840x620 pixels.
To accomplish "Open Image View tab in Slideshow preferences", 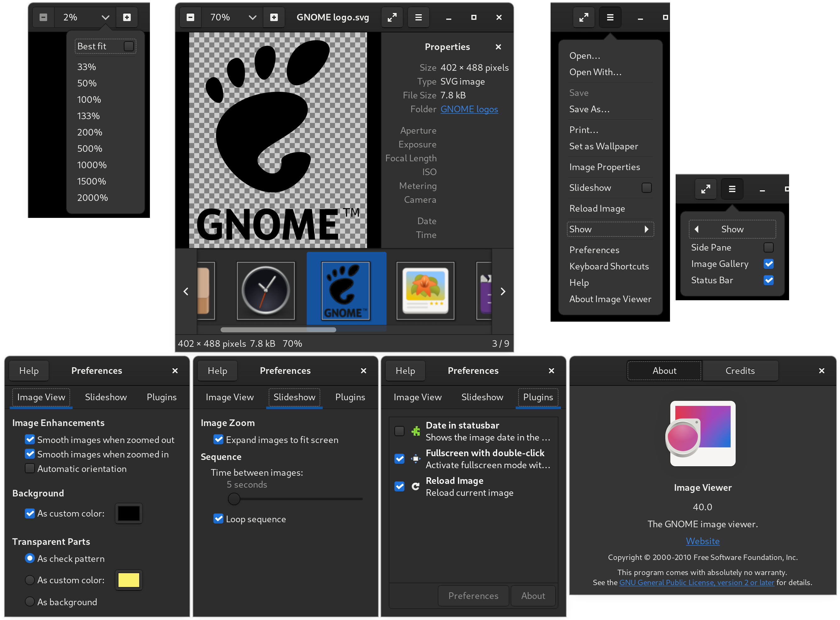I will coord(230,397).
